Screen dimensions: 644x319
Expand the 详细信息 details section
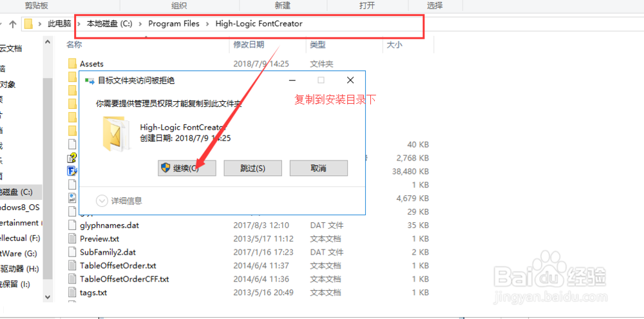119,200
